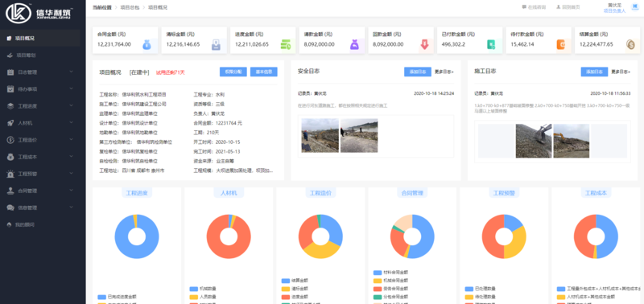Expand the 合同管理 sidebar submenu arrow
Viewport: 644px width, 304px height.
tap(72, 191)
